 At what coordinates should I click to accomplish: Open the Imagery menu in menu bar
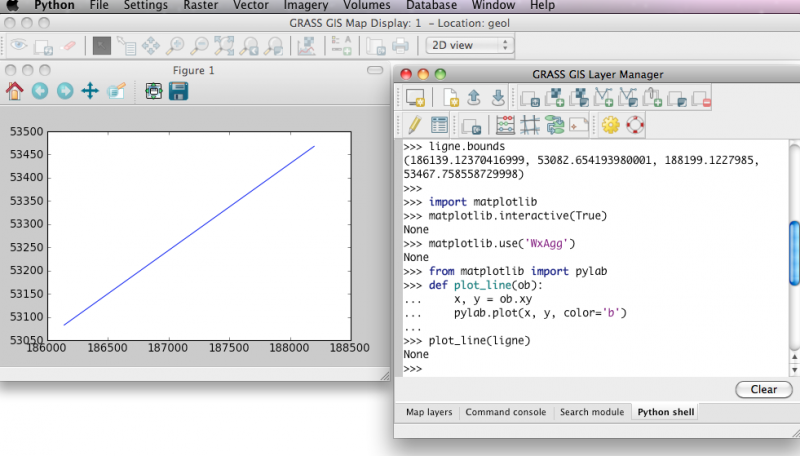tap(305, 6)
